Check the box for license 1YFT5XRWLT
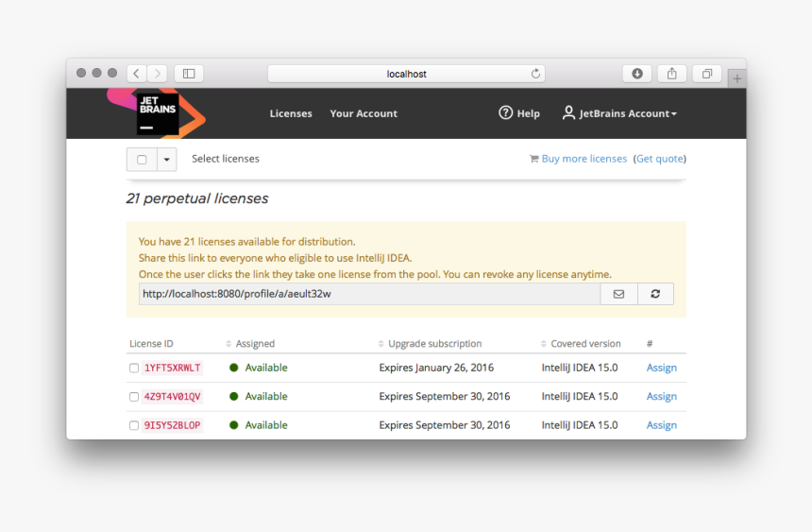 pyautogui.click(x=134, y=369)
